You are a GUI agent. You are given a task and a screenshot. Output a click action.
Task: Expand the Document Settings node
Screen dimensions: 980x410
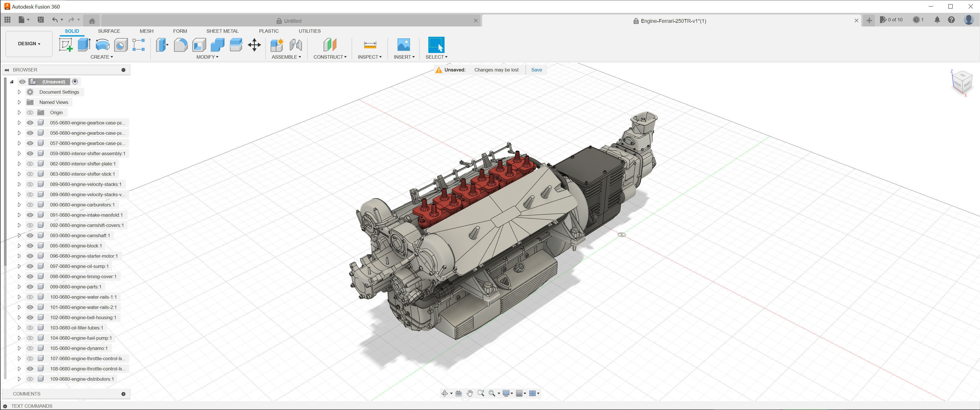[19, 92]
